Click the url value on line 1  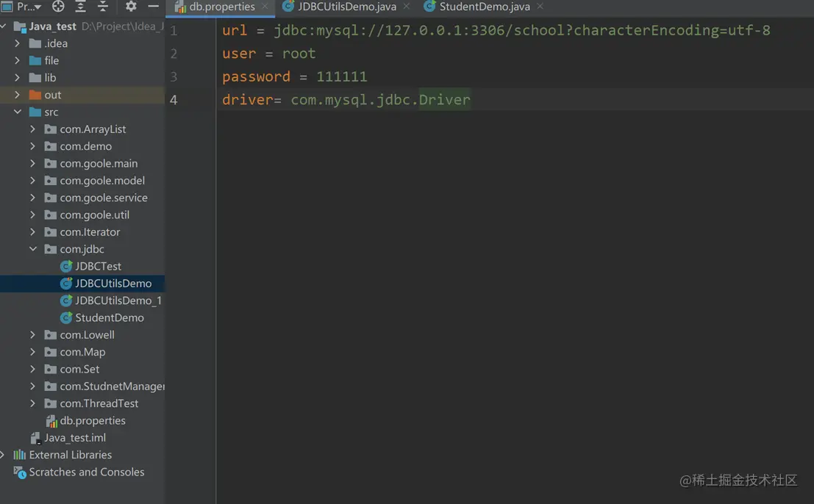pyautogui.click(x=522, y=30)
